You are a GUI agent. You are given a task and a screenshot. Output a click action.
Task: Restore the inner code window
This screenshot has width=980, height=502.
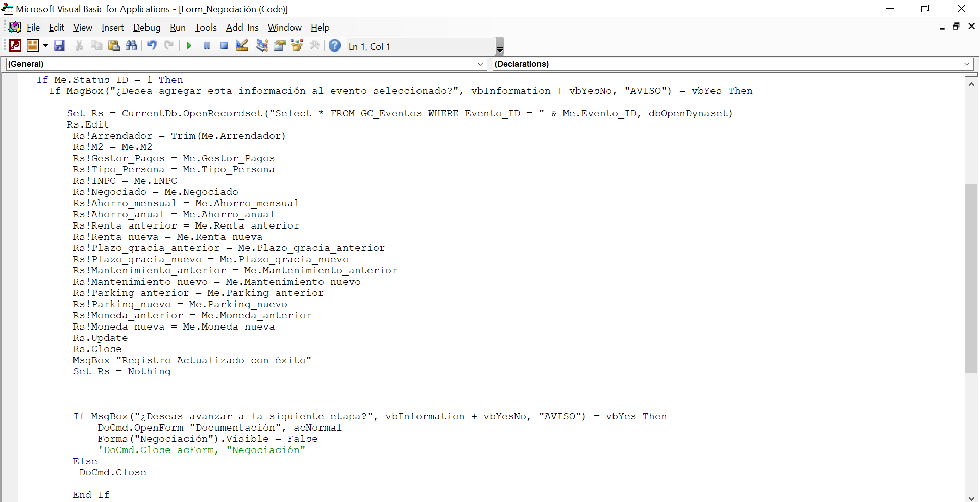(x=957, y=27)
